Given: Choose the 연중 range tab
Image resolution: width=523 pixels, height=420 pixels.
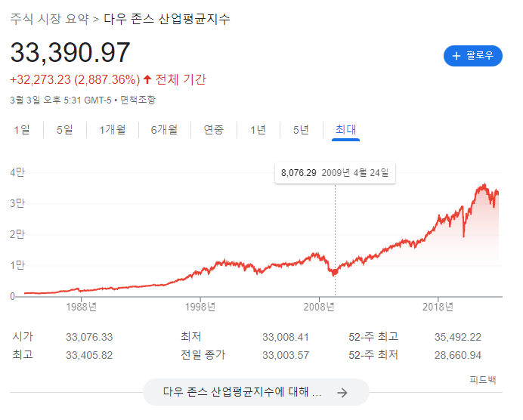Looking at the screenshot, I should [x=213, y=130].
